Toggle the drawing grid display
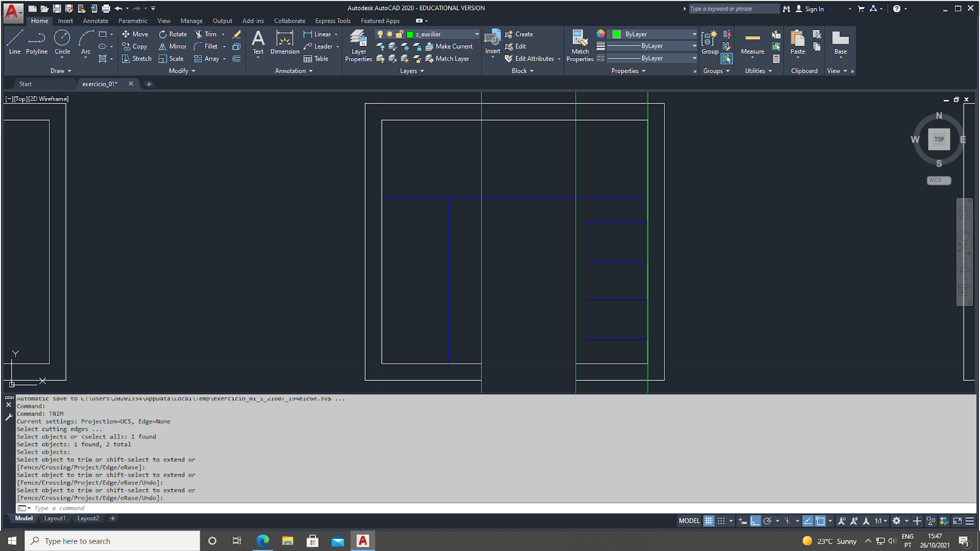Screen dimensions: 980x551 (x=709, y=521)
